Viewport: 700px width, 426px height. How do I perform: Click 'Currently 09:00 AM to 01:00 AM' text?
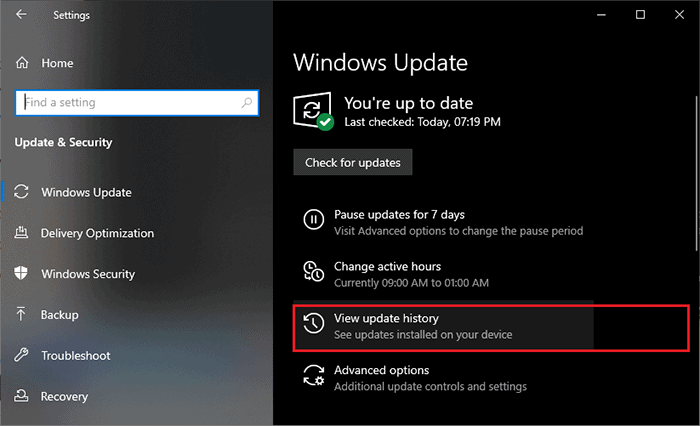click(411, 283)
